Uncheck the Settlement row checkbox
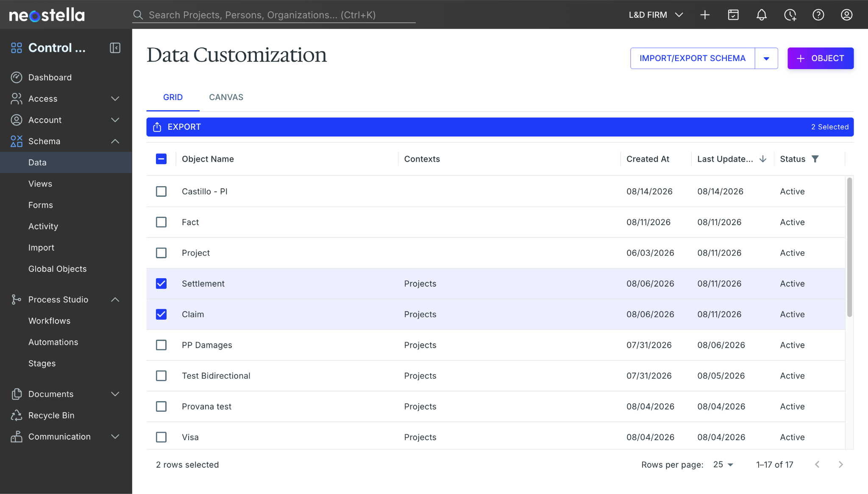 161,284
